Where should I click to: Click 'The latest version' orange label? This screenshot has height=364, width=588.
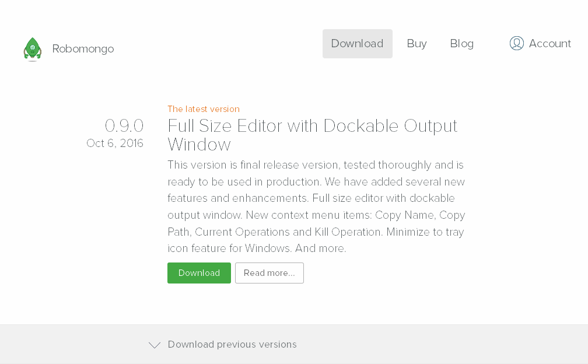coord(204,109)
